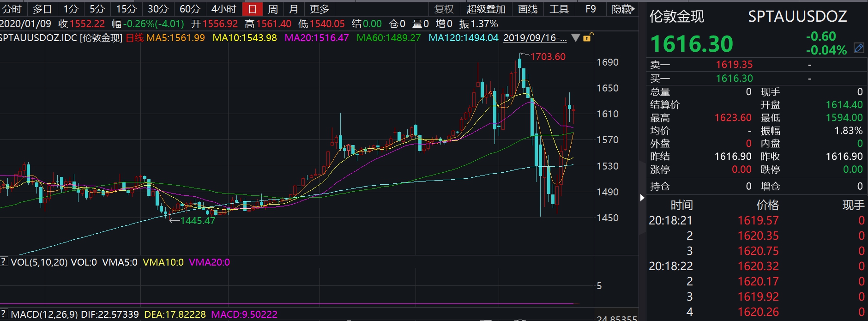868x321 pixels.
Task: Collapse the quote side panel arrow
Action: [x=642, y=198]
